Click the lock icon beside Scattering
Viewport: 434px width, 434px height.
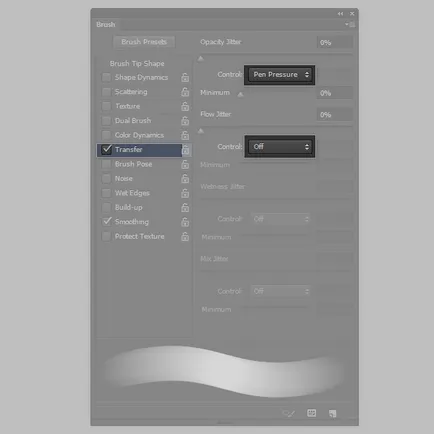point(185,92)
